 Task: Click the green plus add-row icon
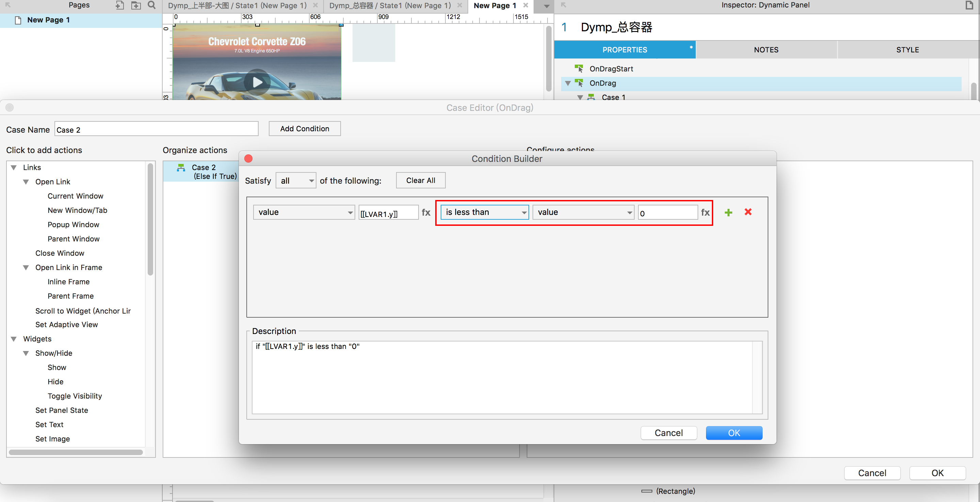click(728, 212)
